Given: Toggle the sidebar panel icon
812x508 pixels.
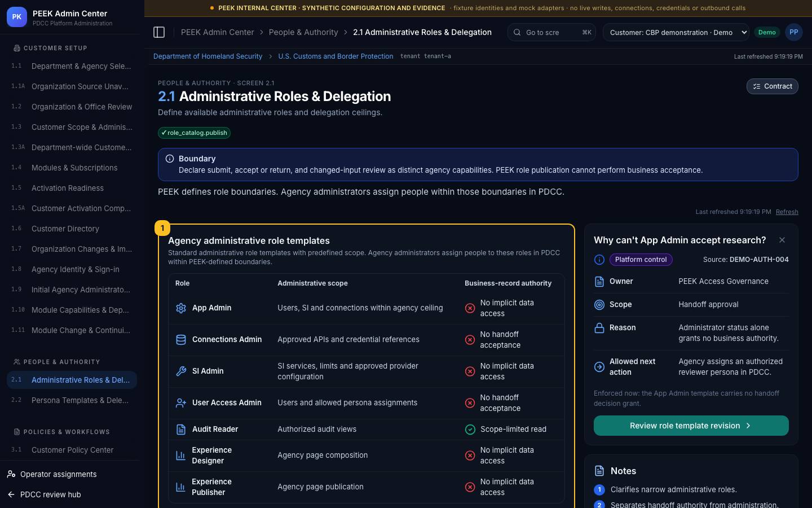Looking at the screenshot, I should point(159,32).
